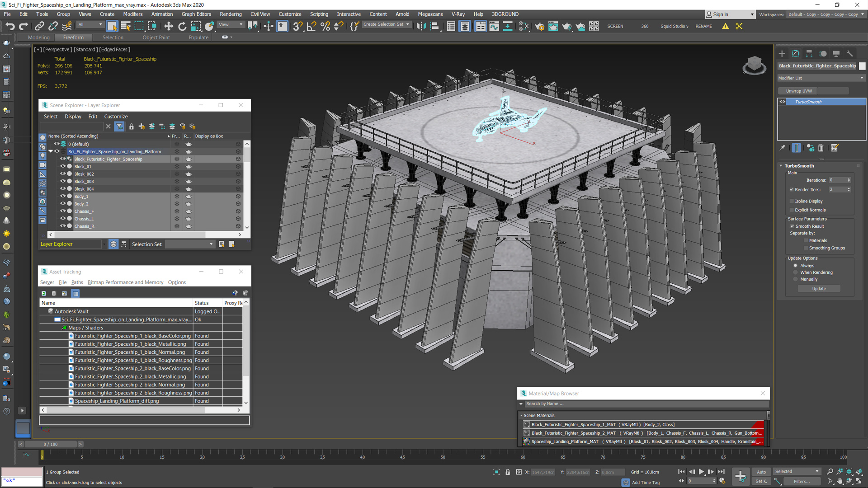The height and width of the screenshot is (488, 868).
Task: Click the Time Configuration icon
Action: (x=722, y=481)
